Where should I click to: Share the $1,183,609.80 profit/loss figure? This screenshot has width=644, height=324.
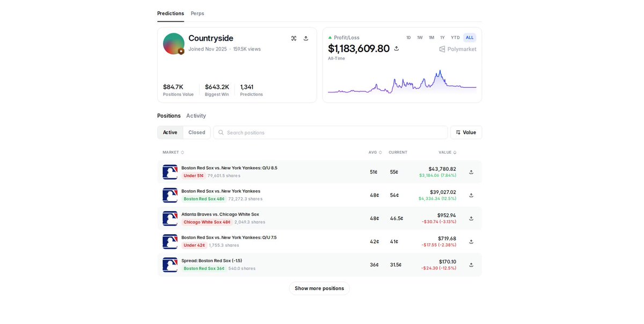(397, 48)
